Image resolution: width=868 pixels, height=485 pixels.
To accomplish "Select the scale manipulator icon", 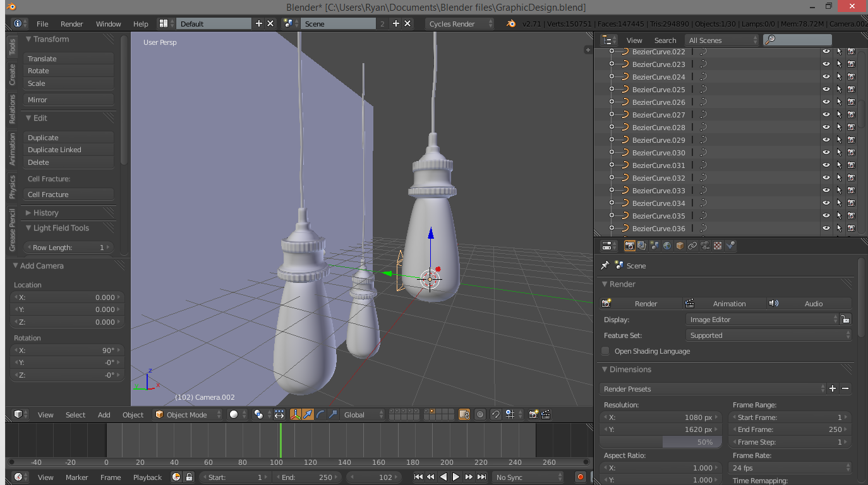I will click(333, 414).
